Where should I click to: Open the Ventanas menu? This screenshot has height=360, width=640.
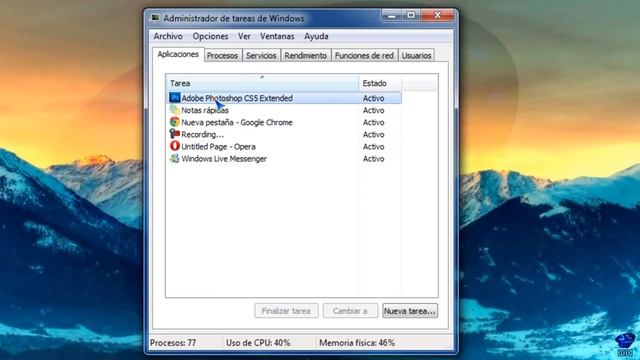tap(277, 36)
